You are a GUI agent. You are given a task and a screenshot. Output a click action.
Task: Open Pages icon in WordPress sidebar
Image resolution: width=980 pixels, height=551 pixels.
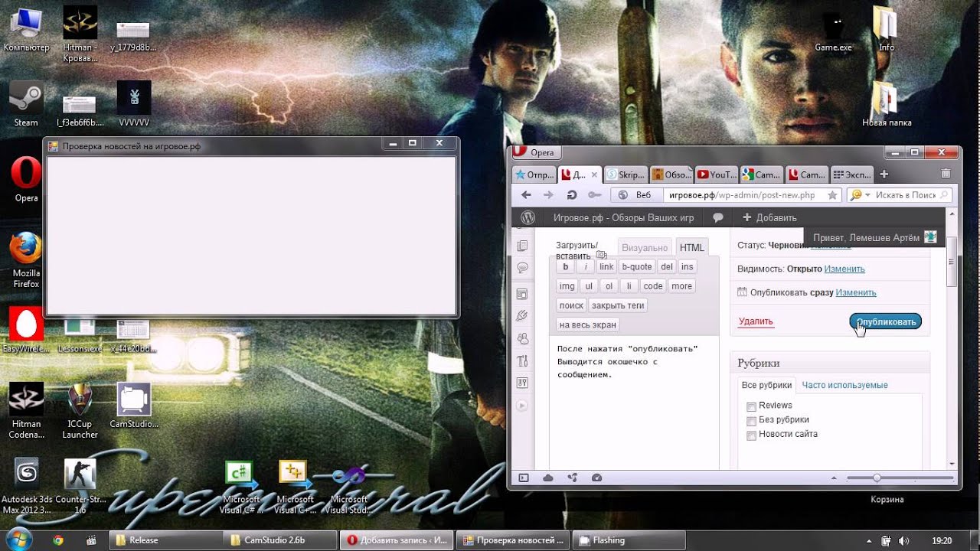[x=523, y=246]
